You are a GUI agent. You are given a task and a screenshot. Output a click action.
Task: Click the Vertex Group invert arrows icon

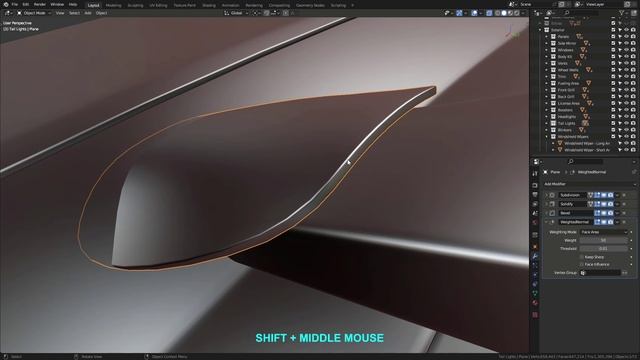pyautogui.click(x=624, y=273)
